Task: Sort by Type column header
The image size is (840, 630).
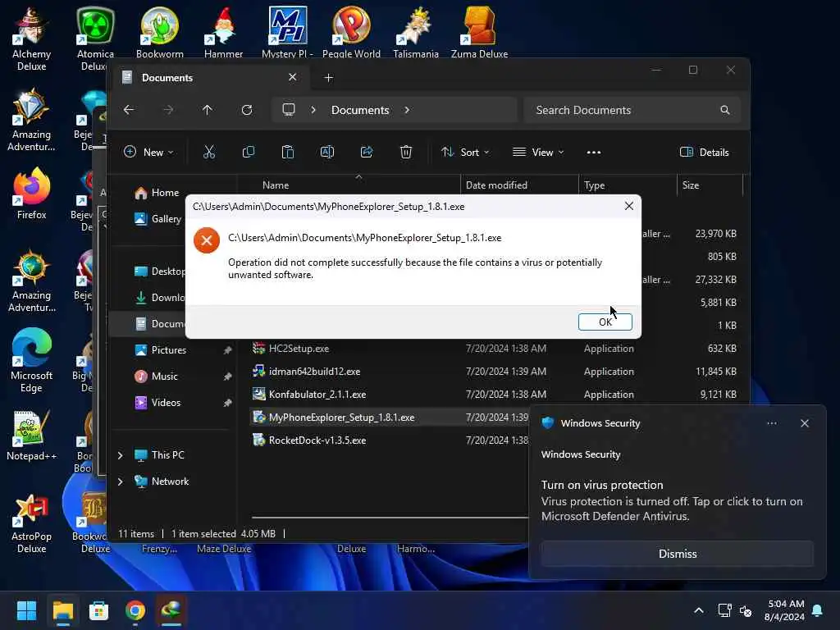Action: click(x=594, y=185)
